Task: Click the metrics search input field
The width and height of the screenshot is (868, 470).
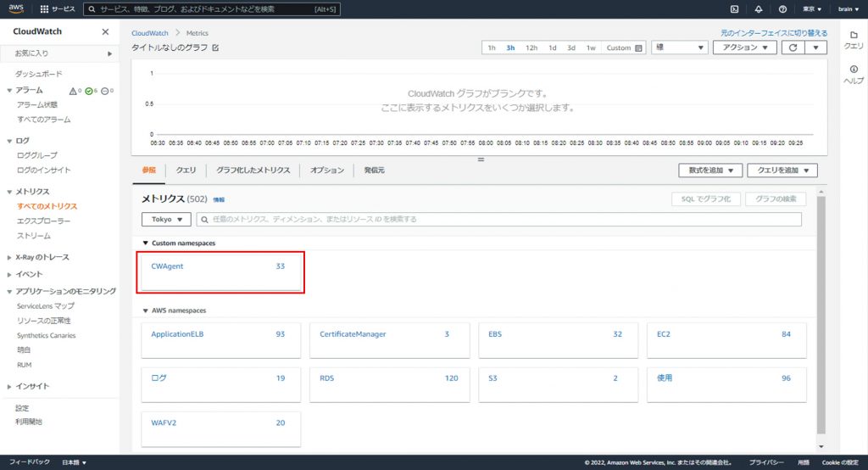Action: 498,220
